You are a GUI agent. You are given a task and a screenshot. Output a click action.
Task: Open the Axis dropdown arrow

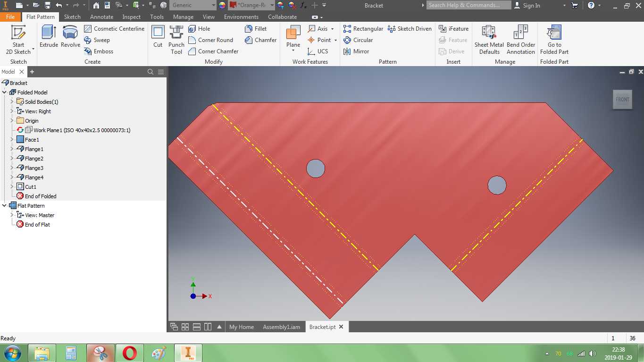click(332, 29)
